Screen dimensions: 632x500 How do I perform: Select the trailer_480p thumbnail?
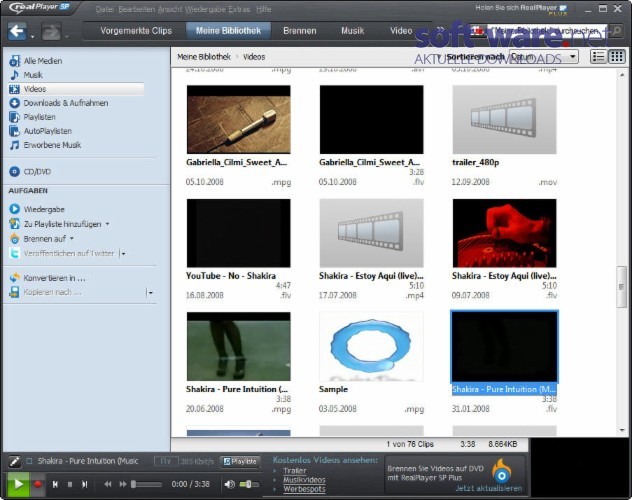click(x=504, y=120)
